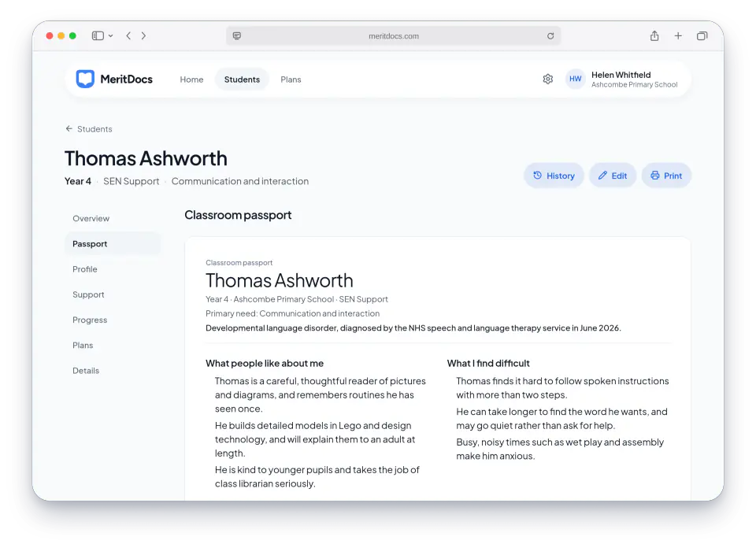Click 'Thomas Ashworth' name inside passport card
The height and width of the screenshot is (544, 756).
pyautogui.click(x=280, y=280)
